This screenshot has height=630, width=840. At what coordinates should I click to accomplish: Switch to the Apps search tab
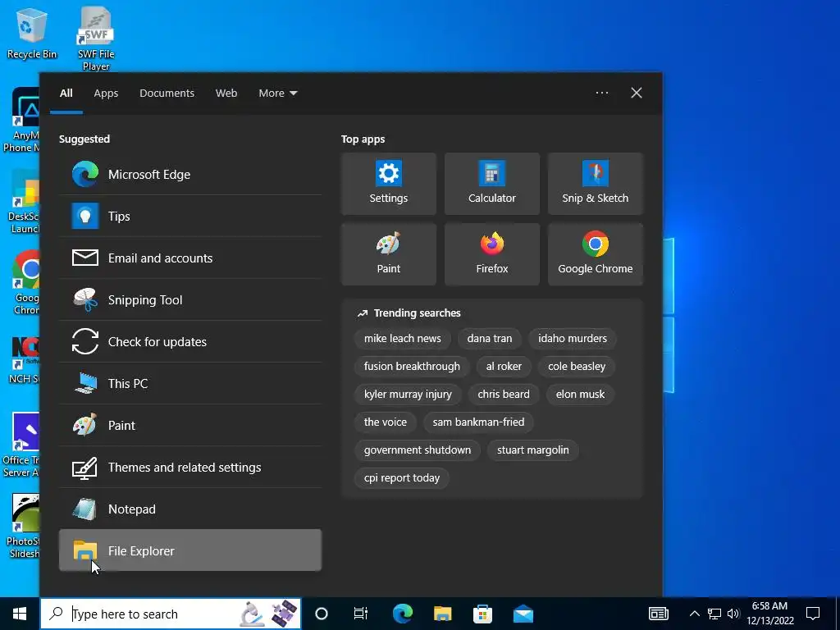[106, 94]
